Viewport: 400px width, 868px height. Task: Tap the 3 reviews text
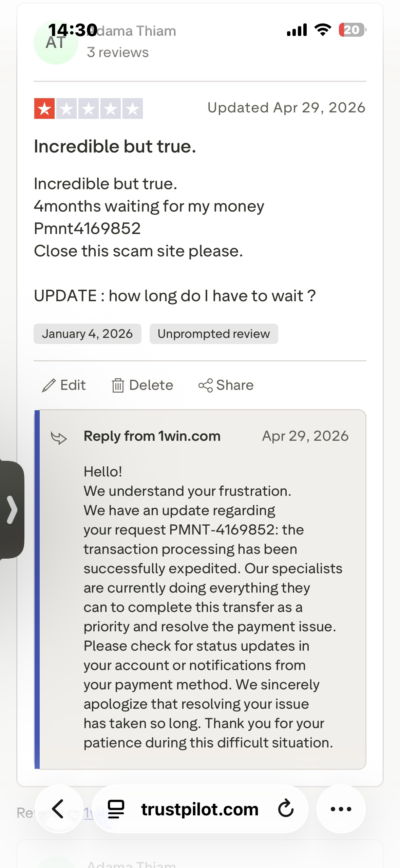[118, 53]
